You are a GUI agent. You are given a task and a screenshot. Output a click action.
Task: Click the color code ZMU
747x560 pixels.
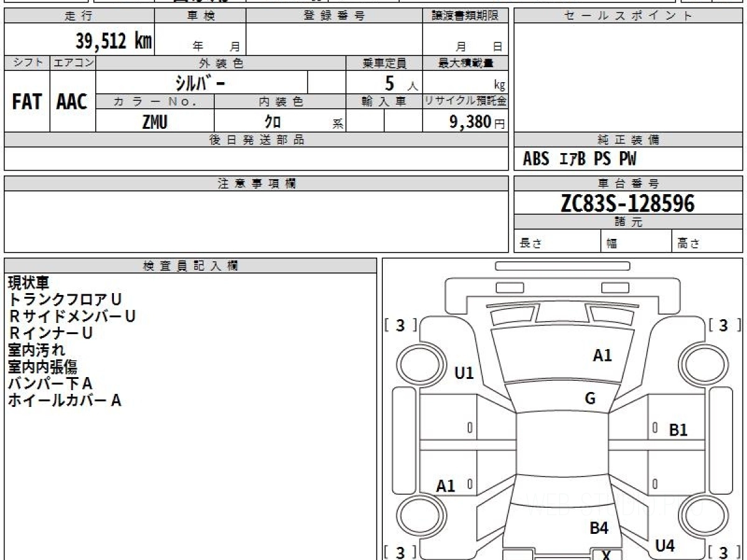click(x=154, y=122)
